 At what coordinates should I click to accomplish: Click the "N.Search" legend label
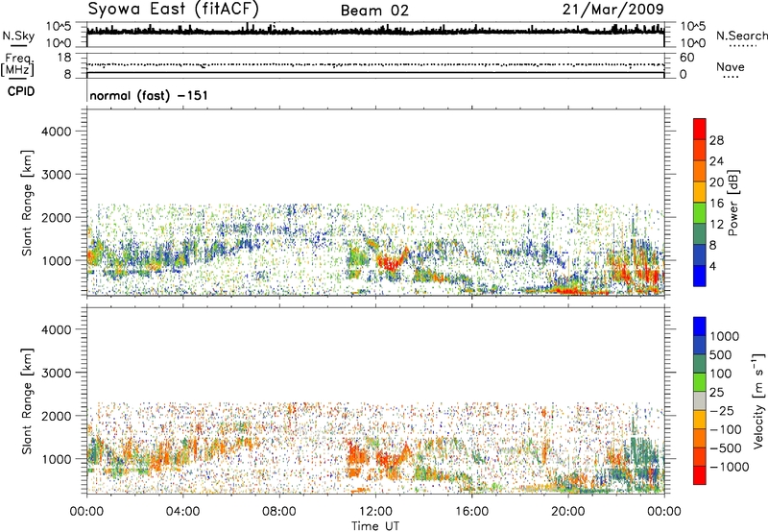point(741,36)
